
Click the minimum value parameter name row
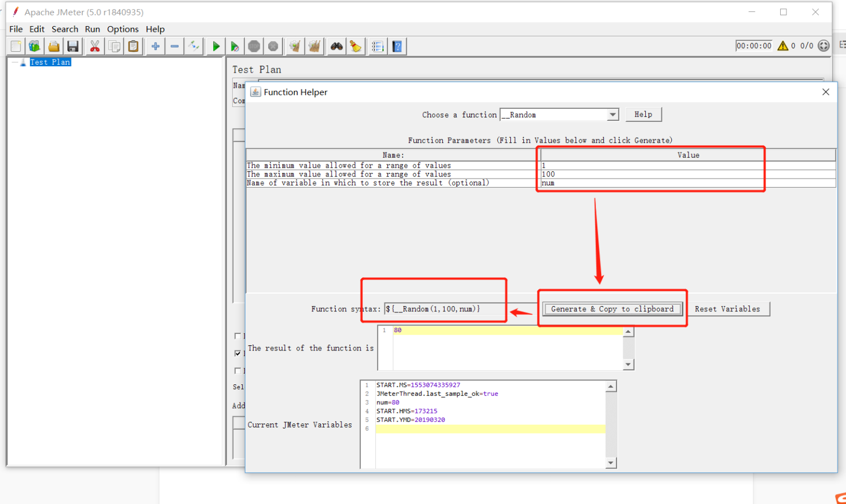point(393,166)
